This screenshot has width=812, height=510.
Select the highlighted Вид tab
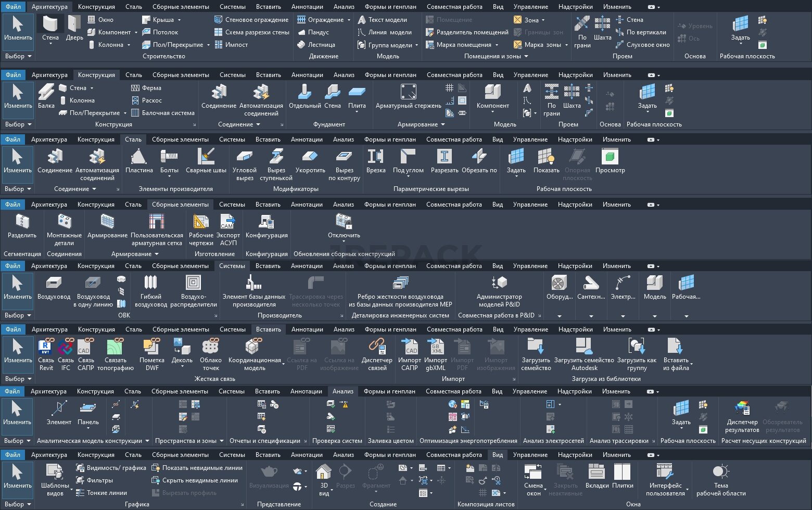tap(498, 455)
